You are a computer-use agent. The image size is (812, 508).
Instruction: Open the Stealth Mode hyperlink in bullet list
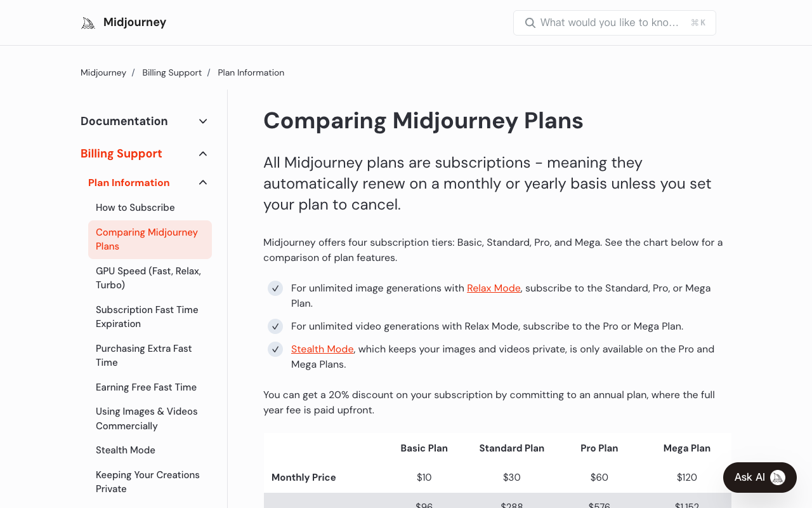(322, 349)
